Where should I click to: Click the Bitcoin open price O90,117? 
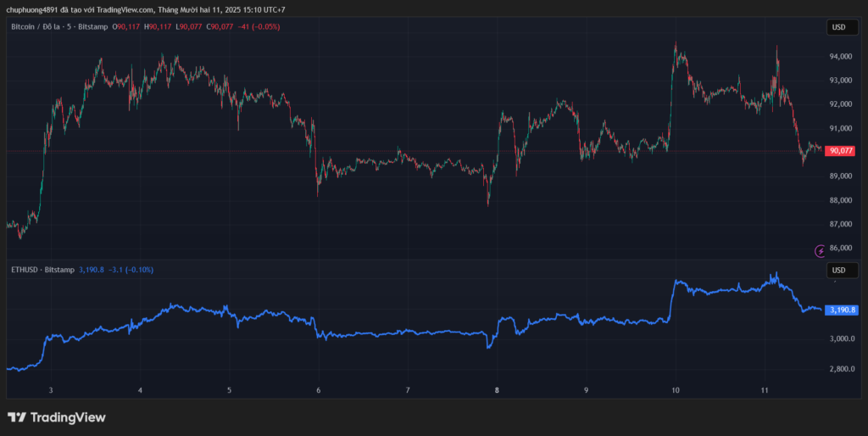[127, 27]
